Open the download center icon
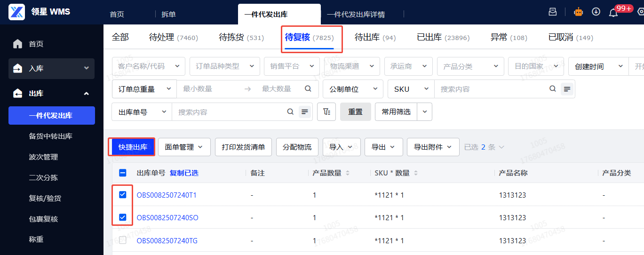 596,12
